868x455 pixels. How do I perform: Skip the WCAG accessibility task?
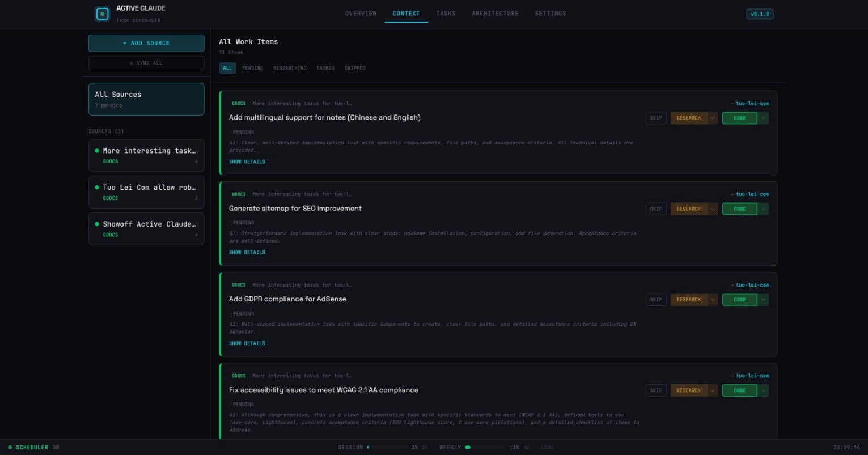[655, 390]
